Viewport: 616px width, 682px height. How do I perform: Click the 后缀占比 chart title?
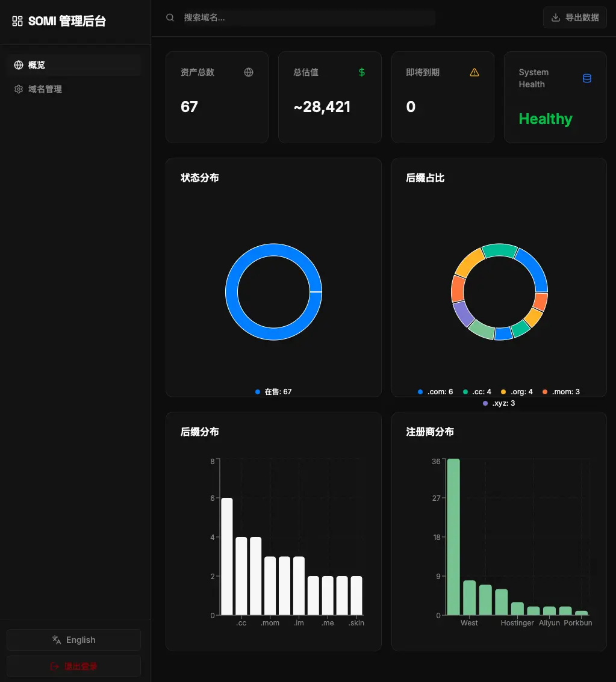tap(425, 178)
